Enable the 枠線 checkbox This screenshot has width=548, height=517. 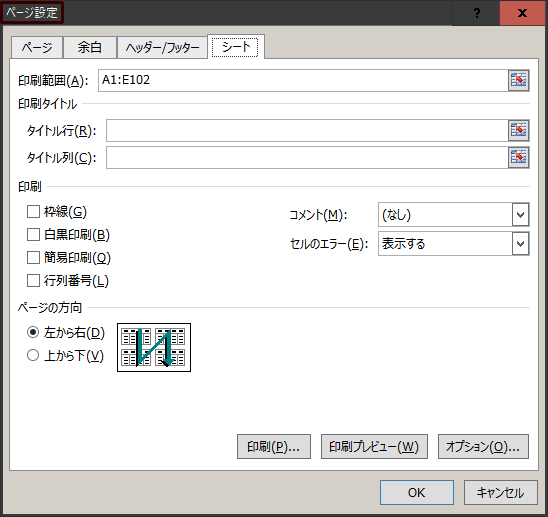tap(33, 211)
